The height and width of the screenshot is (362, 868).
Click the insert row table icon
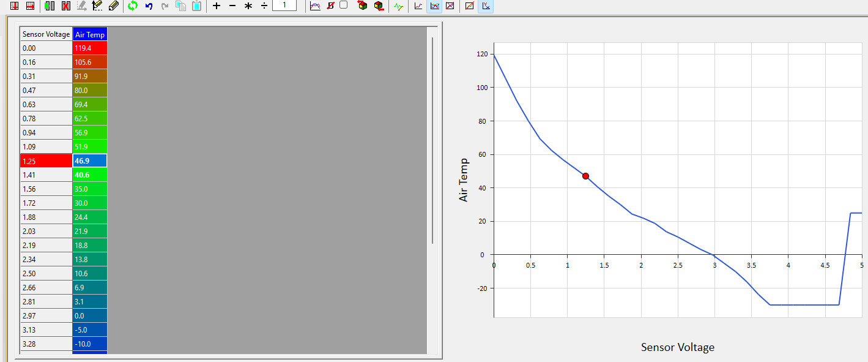(x=29, y=6)
